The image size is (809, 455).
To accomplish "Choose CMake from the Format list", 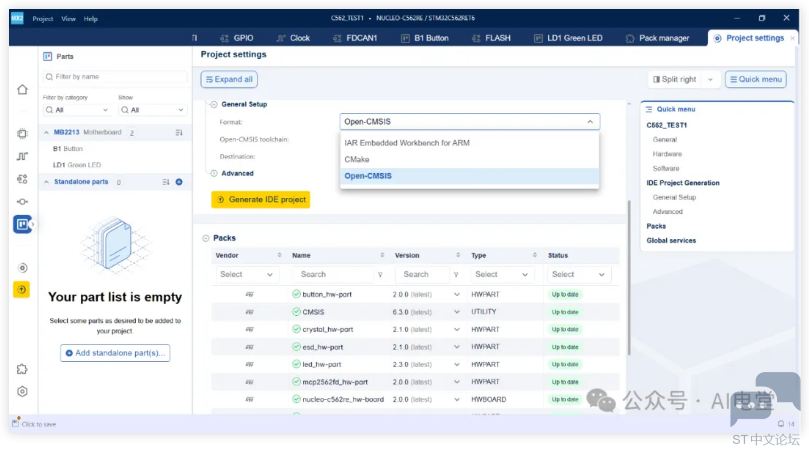I will click(x=356, y=159).
